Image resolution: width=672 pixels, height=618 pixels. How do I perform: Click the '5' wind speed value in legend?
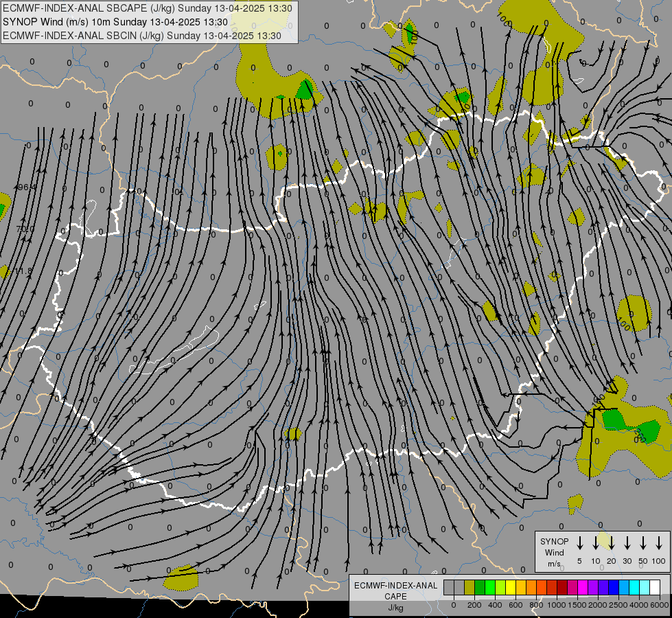tap(579, 561)
